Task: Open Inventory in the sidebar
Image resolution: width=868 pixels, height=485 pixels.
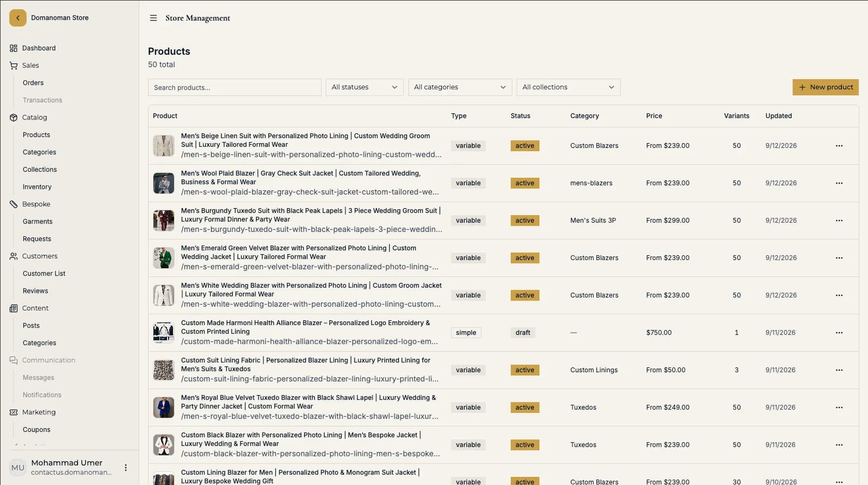Action: click(37, 187)
